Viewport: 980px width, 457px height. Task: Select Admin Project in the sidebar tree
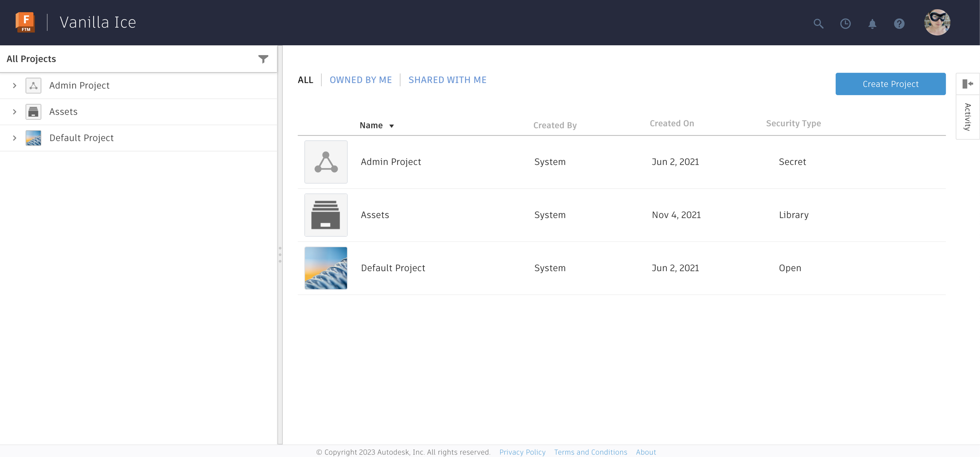pos(79,85)
